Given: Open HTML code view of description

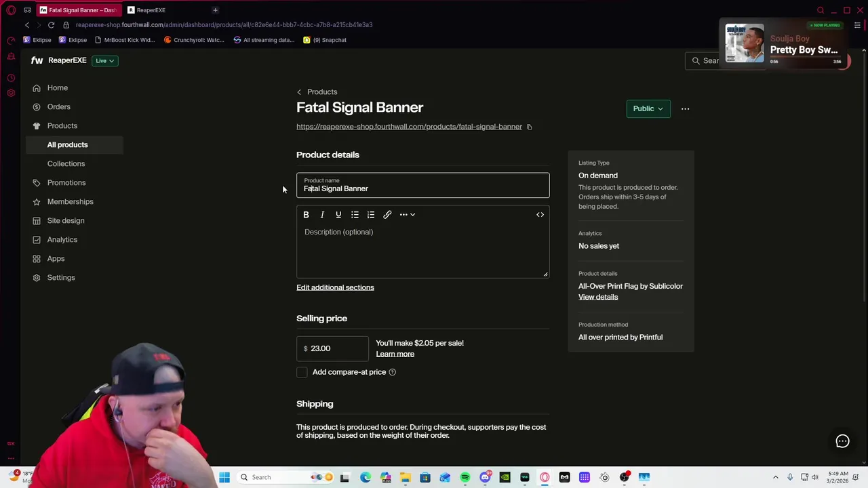Looking at the screenshot, I should tap(540, 215).
